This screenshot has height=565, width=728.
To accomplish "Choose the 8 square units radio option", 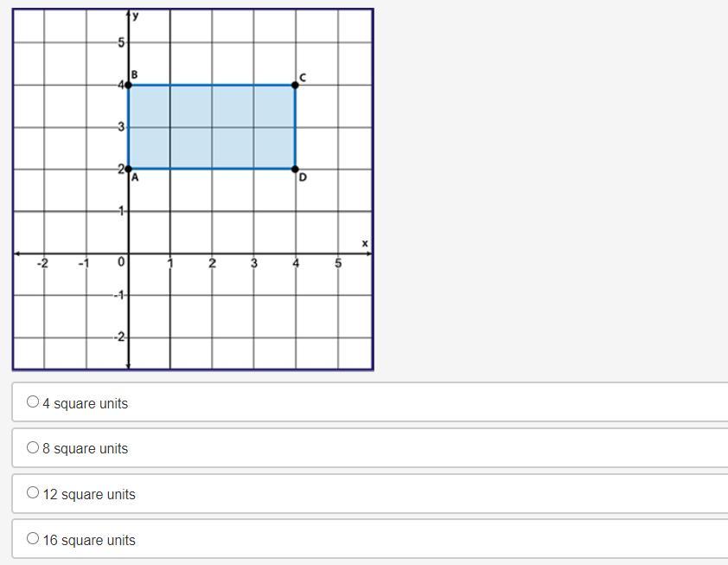I will [x=33, y=447].
